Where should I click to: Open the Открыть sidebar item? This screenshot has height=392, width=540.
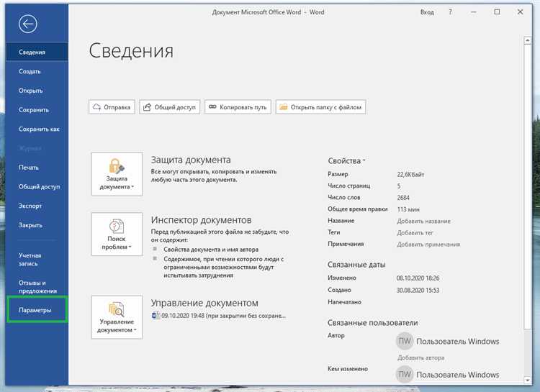(x=37, y=91)
